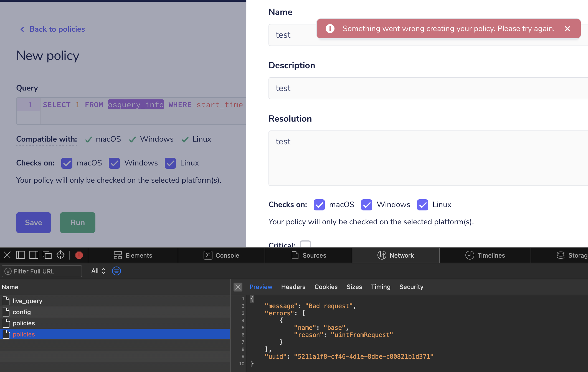
Task: Open the All resource type dropdown
Action: tap(98, 271)
